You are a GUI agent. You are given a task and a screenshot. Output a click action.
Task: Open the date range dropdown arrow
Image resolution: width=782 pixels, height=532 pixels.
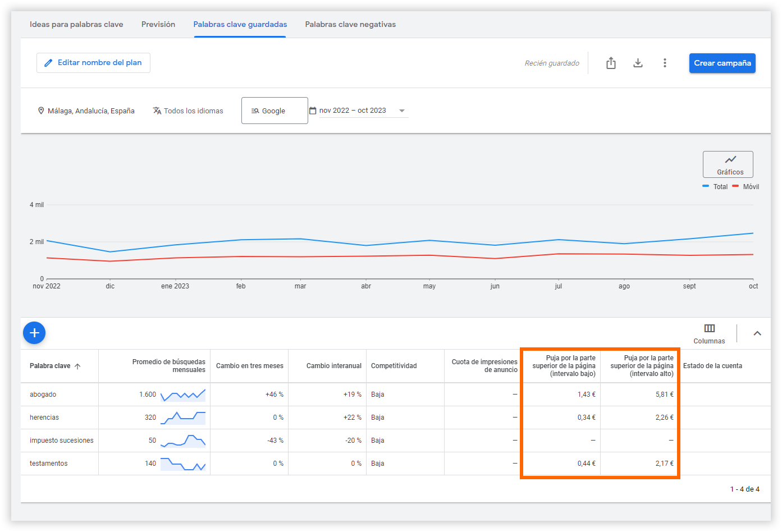(x=401, y=111)
